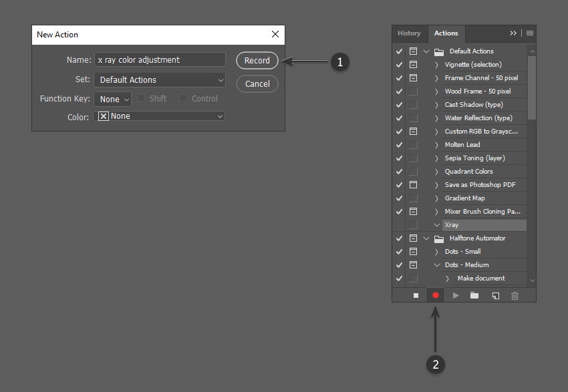Click the stop recording square icon
Viewport: 568px width, 392px height.
coord(416,296)
